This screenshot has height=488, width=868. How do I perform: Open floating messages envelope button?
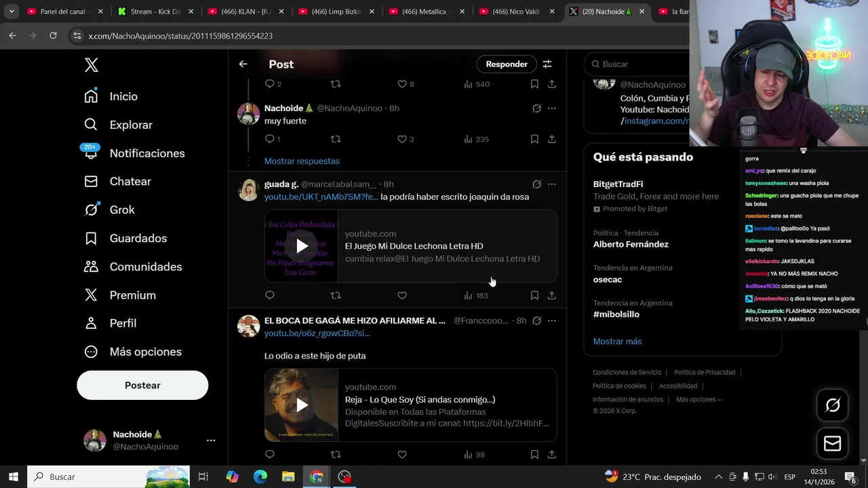(x=833, y=443)
